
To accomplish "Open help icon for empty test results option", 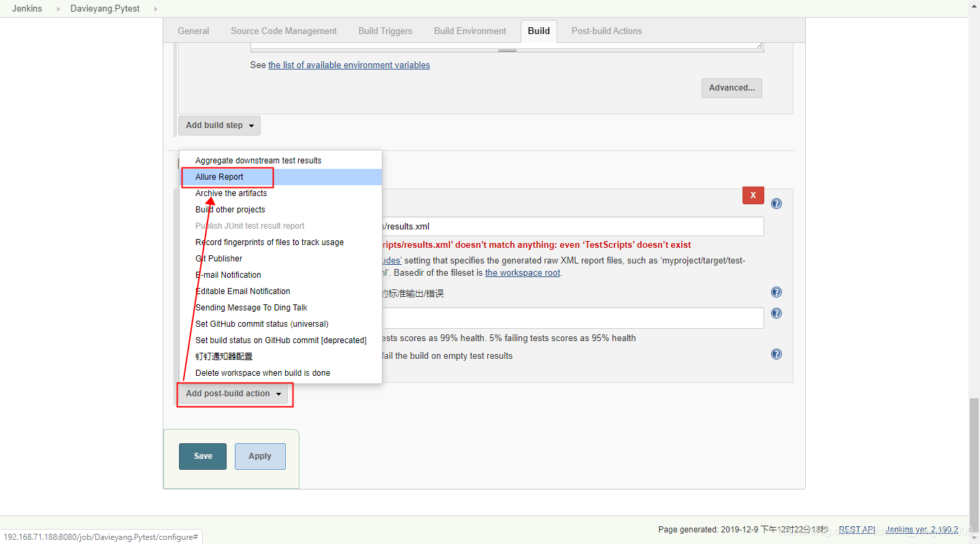I will 777,354.
